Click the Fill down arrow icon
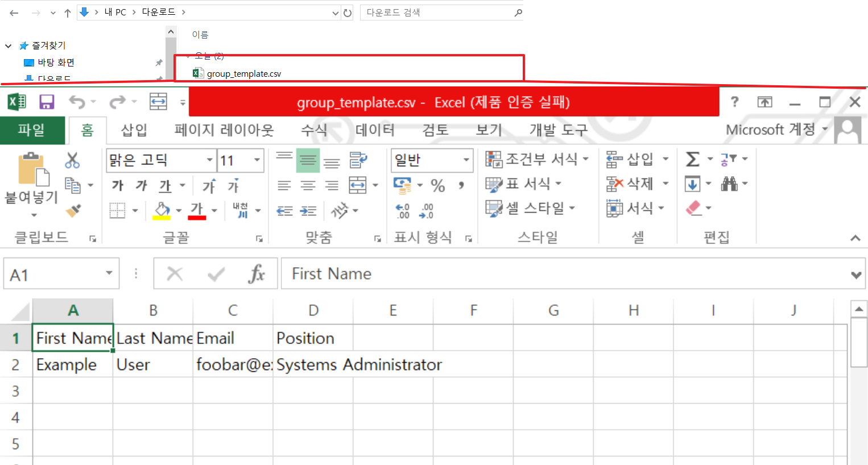The height and width of the screenshot is (465, 868). (x=693, y=184)
